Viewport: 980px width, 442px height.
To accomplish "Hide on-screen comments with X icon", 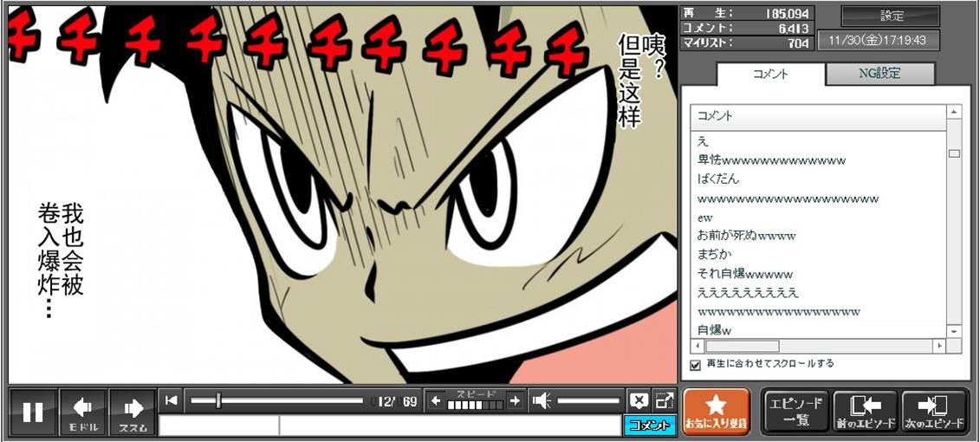I will [639, 400].
